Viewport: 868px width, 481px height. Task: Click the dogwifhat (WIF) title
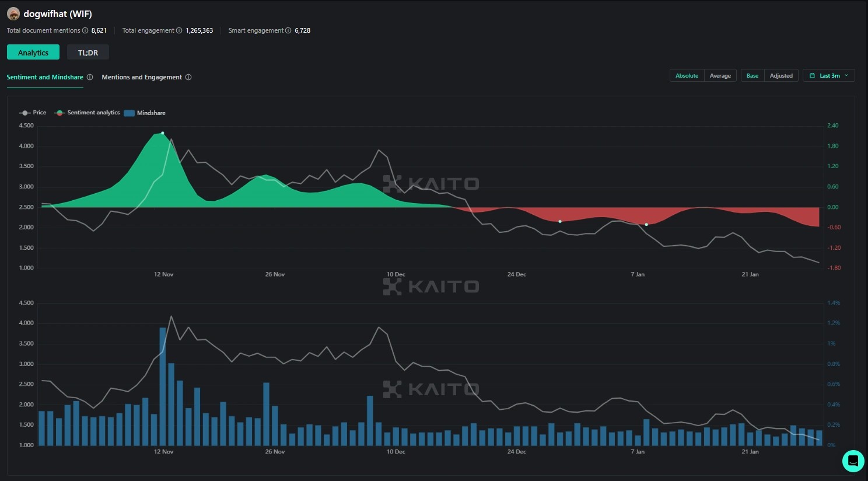58,14
